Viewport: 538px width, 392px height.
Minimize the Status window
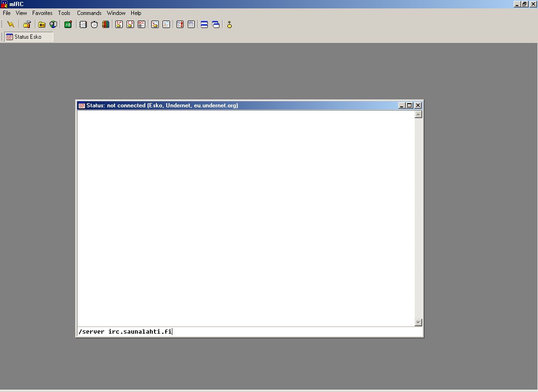[x=402, y=105]
